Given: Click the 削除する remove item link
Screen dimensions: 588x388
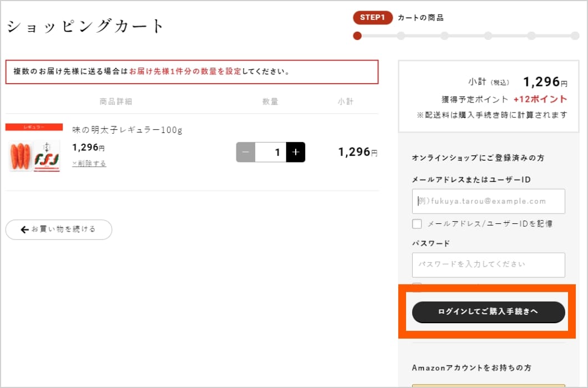Looking at the screenshot, I should coord(89,164).
